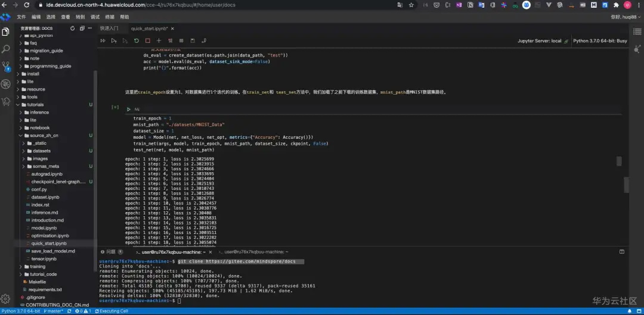
Task: Open the 调试 (Debug) menu
Action: 95,17
